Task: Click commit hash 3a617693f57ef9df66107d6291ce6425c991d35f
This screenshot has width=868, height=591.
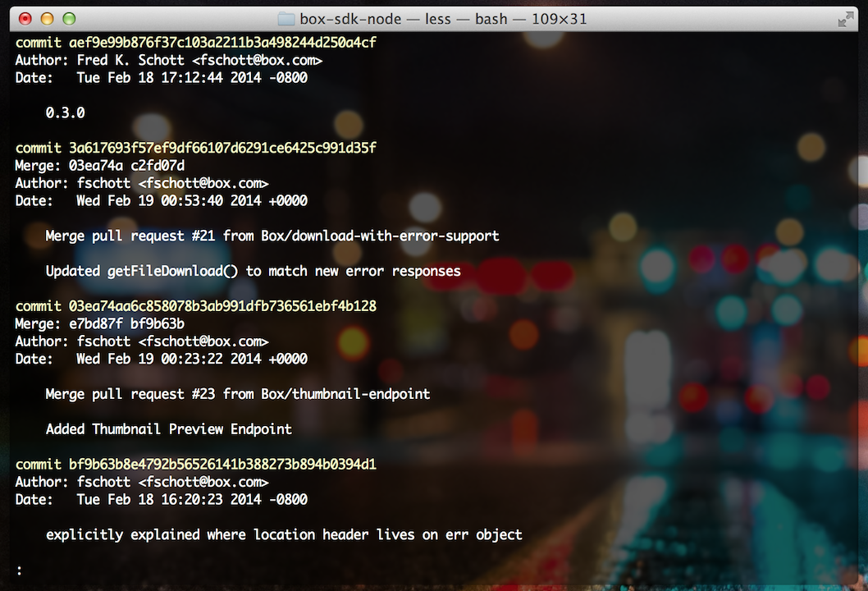Action: (x=222, y=148)
